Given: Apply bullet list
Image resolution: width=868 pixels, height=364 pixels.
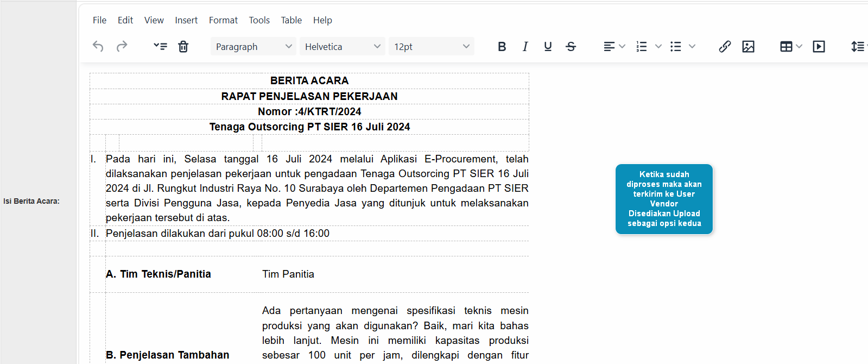Looking at the screenshot, I should point(675,47).
